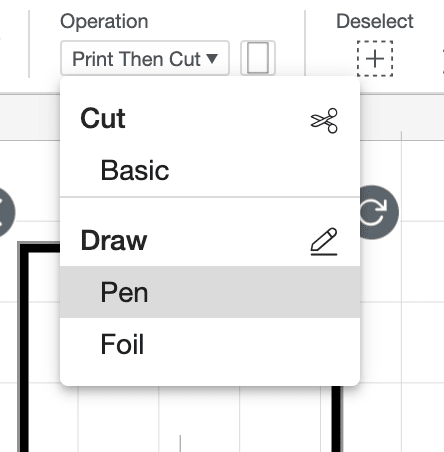Click the Deselect dashed-square plus icon
This screenshot has width=444, height=452.
coord(375,59)
